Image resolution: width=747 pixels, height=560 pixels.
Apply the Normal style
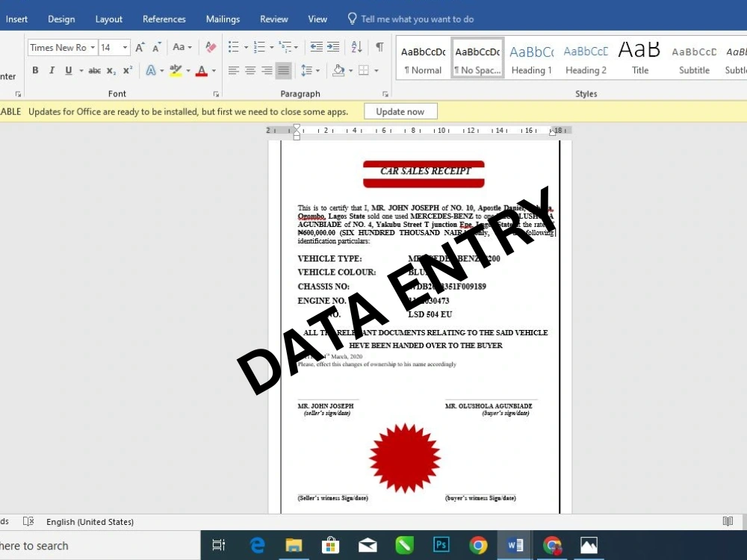423,58
